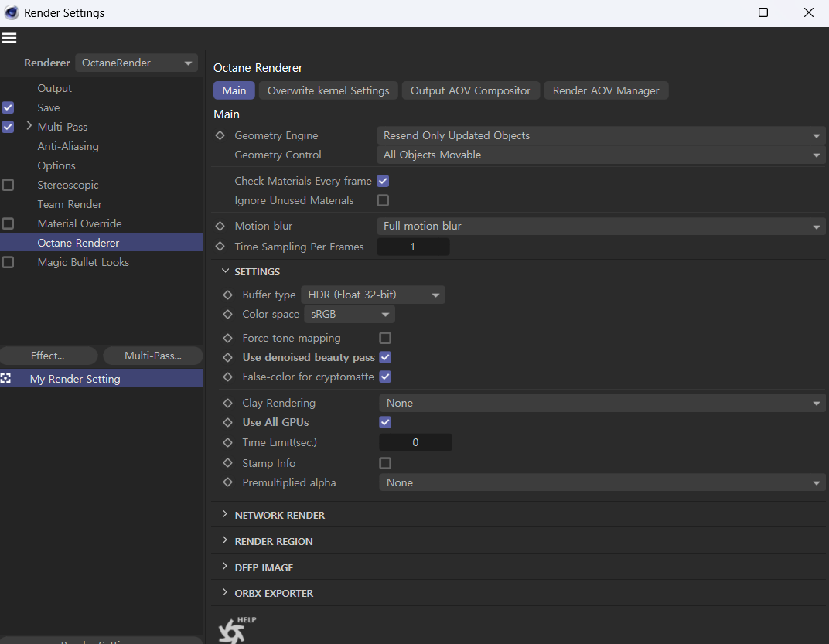Open the Motion blur dropdown
Viewport: 829px width, 644px height.
coord(601,226)
